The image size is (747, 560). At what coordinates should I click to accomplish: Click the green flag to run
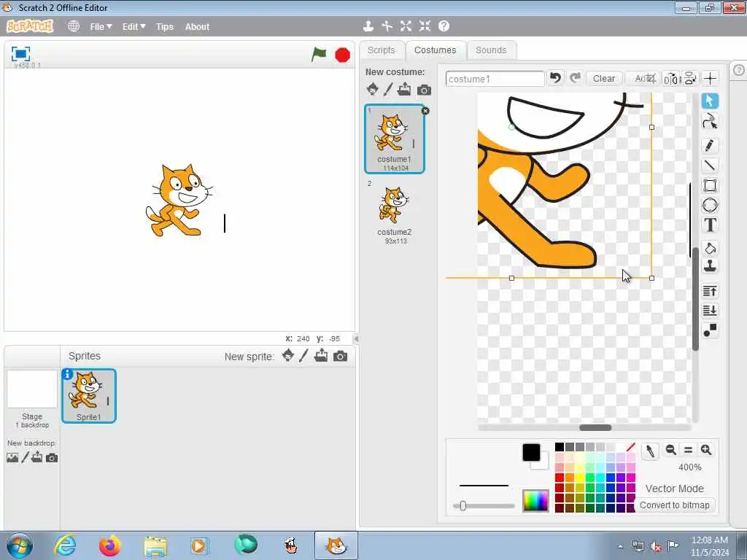319,54
